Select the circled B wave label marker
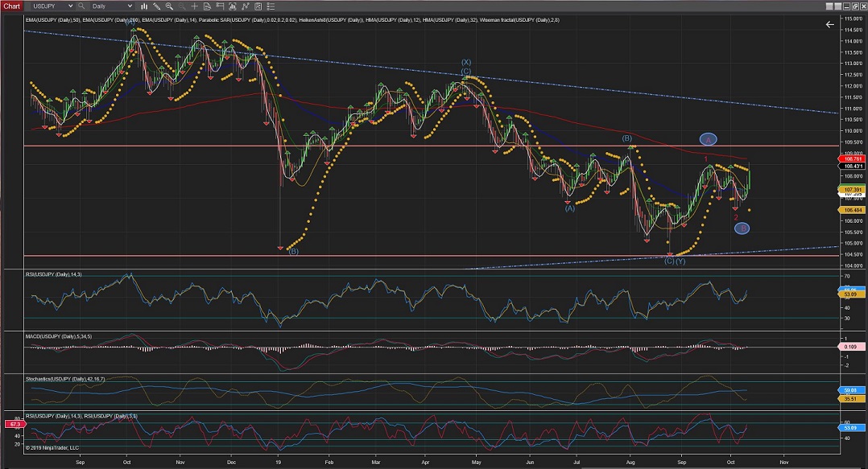Viewport: 868px width, 469px height. click(x=742, y=228)
